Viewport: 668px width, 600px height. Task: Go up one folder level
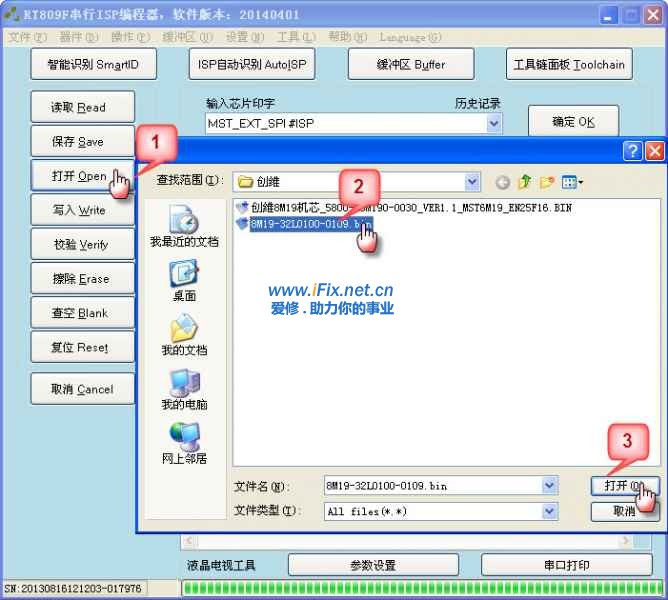pos(524,182)
